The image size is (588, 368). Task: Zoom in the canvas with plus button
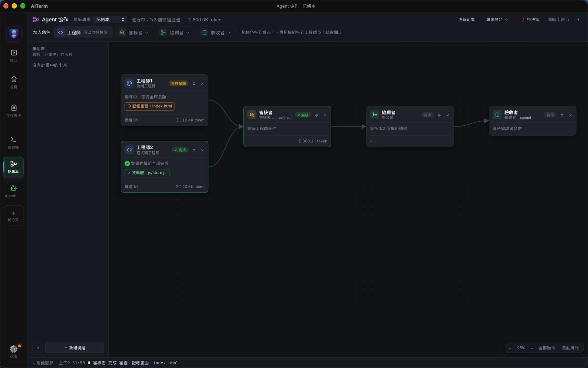coord(532,348)
